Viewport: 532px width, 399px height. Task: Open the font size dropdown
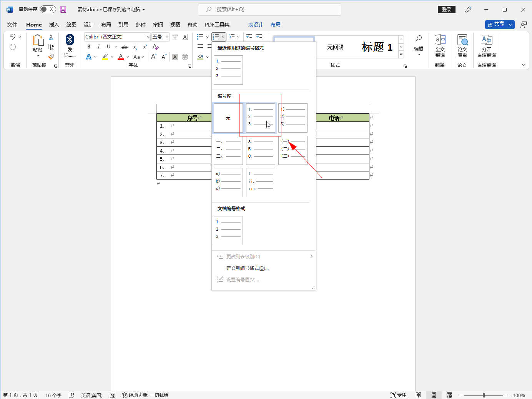click(167, 37)
